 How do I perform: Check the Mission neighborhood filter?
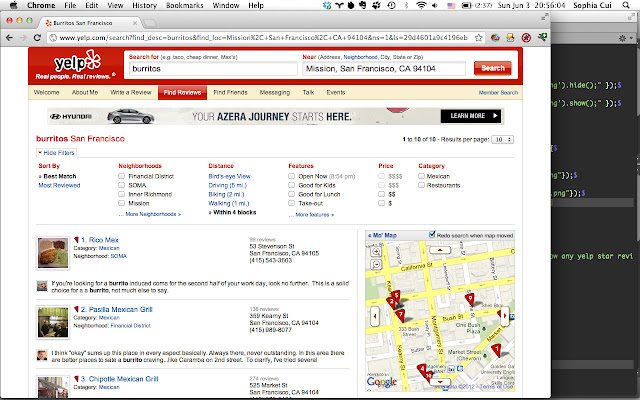click(121, 203)
